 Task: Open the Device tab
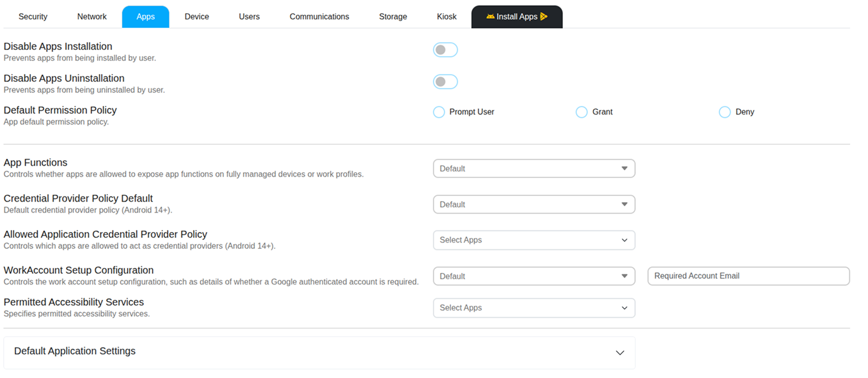(197, 17)
